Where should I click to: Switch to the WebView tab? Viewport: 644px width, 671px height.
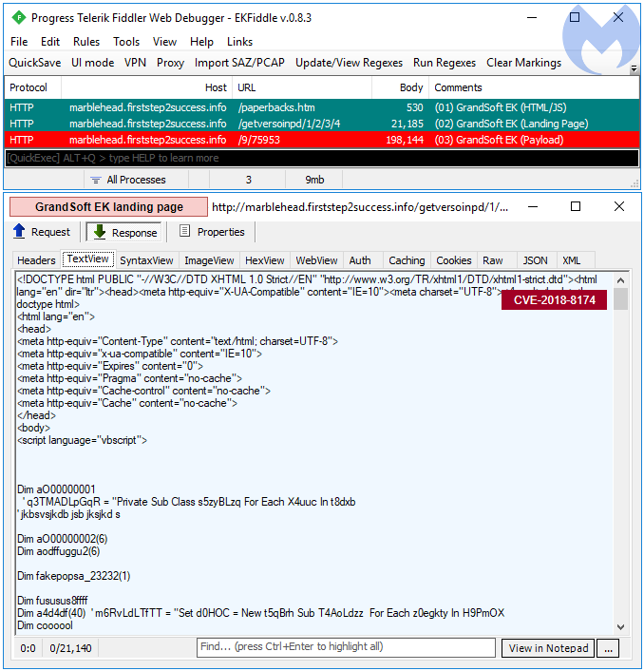[x=317, y=260]
